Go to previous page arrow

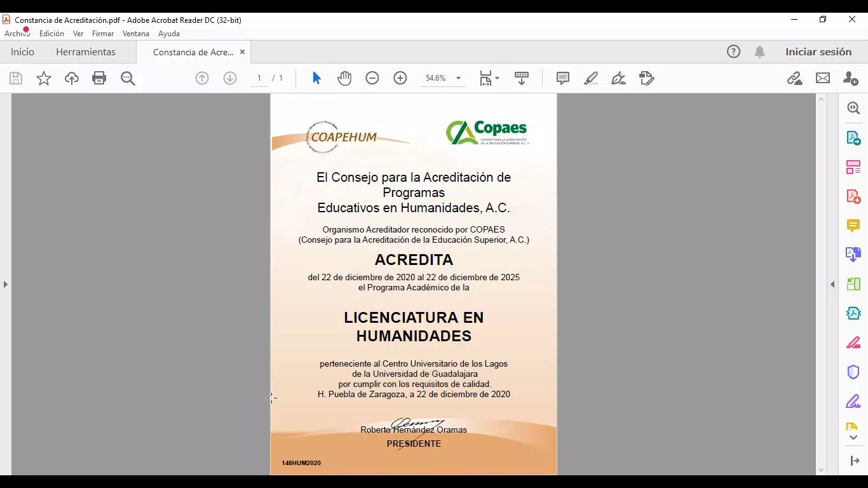pyautogui.click(x=202, y=78)
